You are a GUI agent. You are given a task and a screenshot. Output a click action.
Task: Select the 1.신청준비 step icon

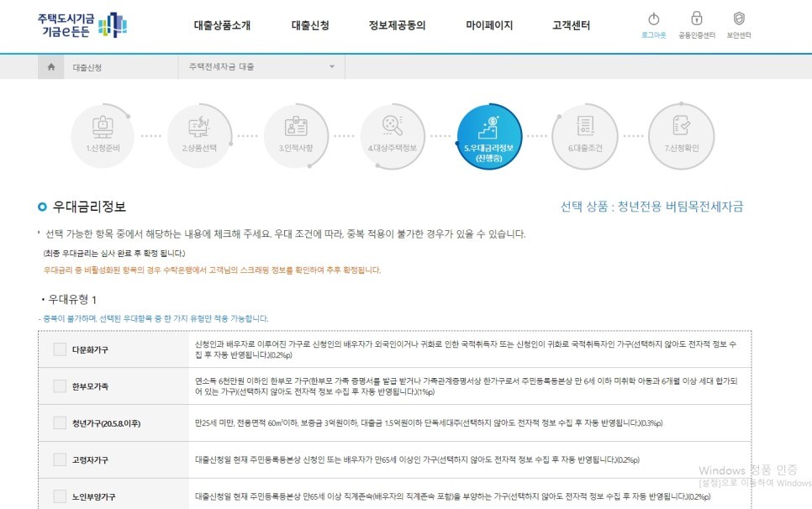pos(103,130)
